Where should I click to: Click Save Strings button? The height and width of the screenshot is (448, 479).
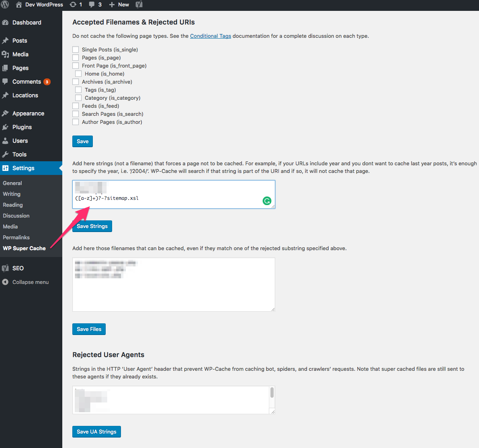coord(92,226)
